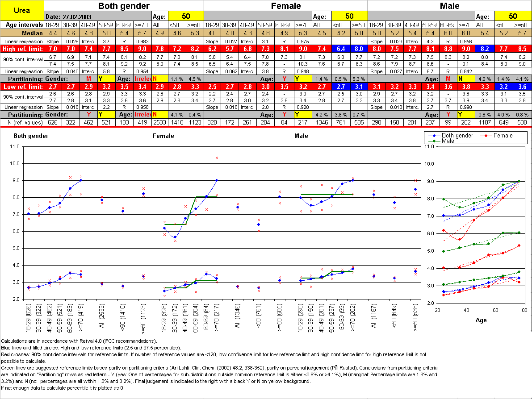Click the N value 328 cell
Viewport: 532px width, 399px height.
212,122
